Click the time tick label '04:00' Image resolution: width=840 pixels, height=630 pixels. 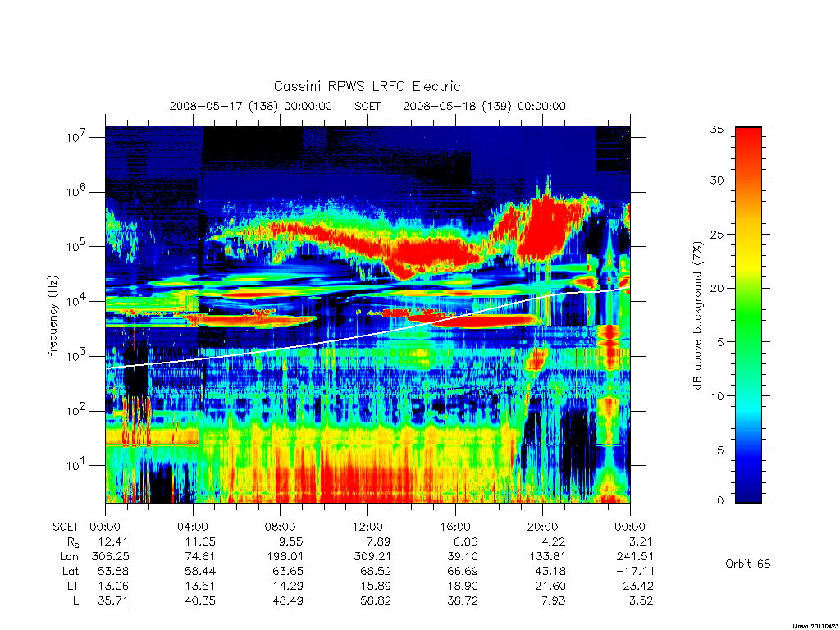(x=193, y=527)
